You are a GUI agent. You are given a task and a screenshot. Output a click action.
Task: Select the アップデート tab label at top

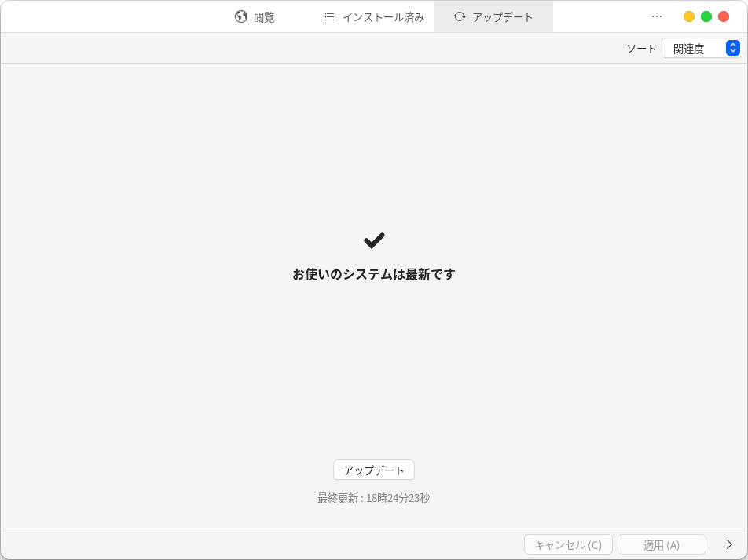click(502, 17)
